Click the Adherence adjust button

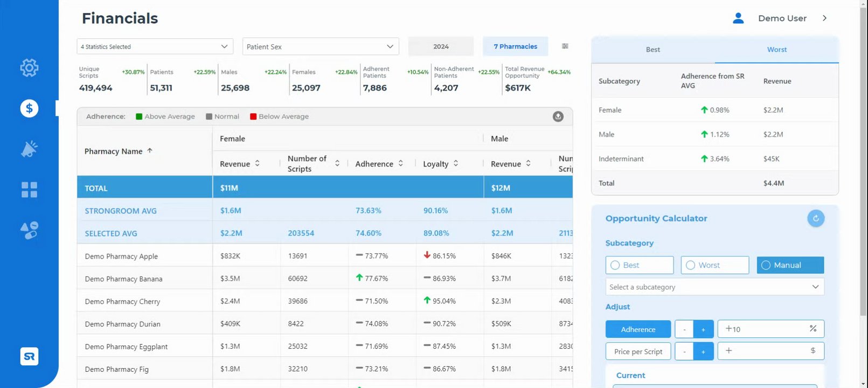[638, 329]
